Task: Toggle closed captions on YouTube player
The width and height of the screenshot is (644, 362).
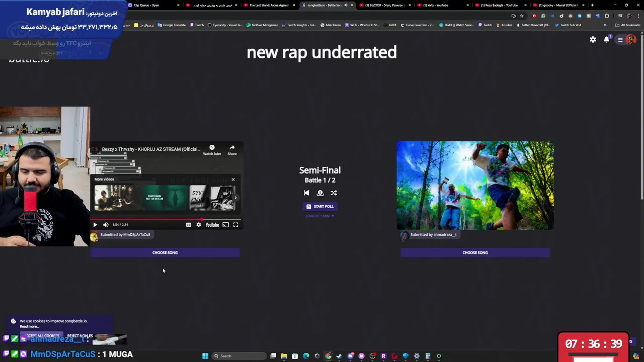Action: coord(189,225)
